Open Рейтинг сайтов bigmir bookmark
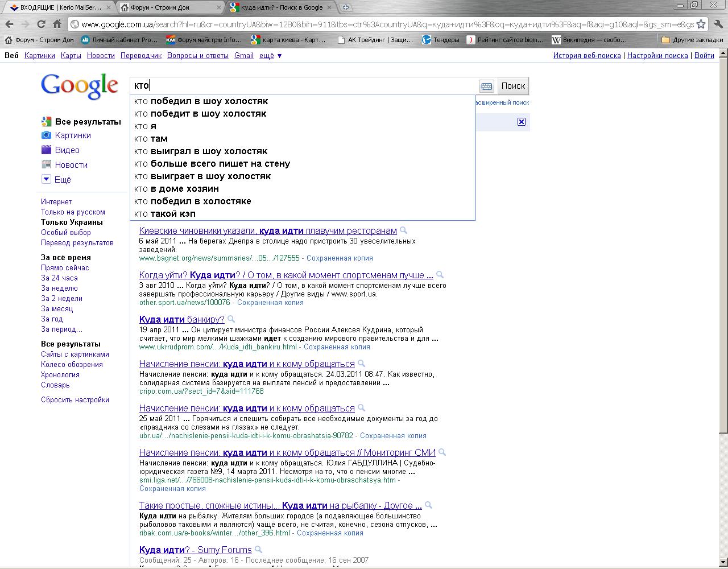This screenshot has height=569, width=728. coord(505,40)
